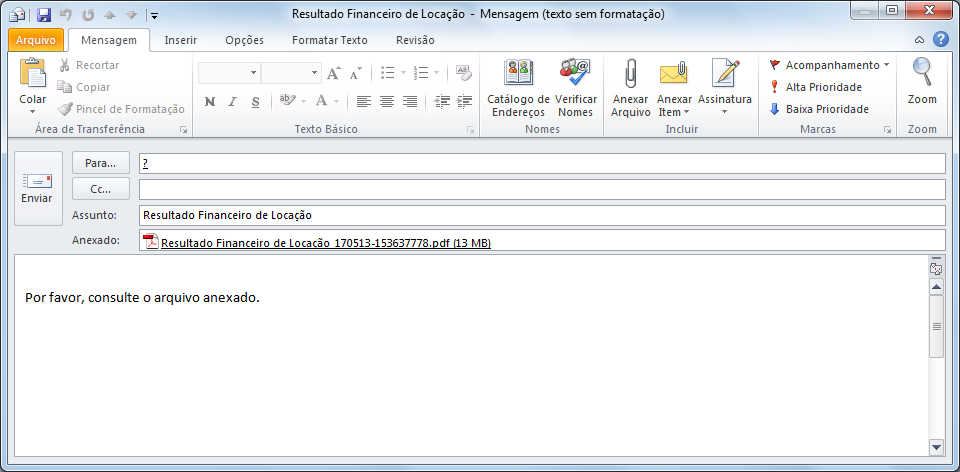The width and height of the screenshot is (960, 472).
Task: Click the Recortar scissors icon
Action: coord(64,65)
